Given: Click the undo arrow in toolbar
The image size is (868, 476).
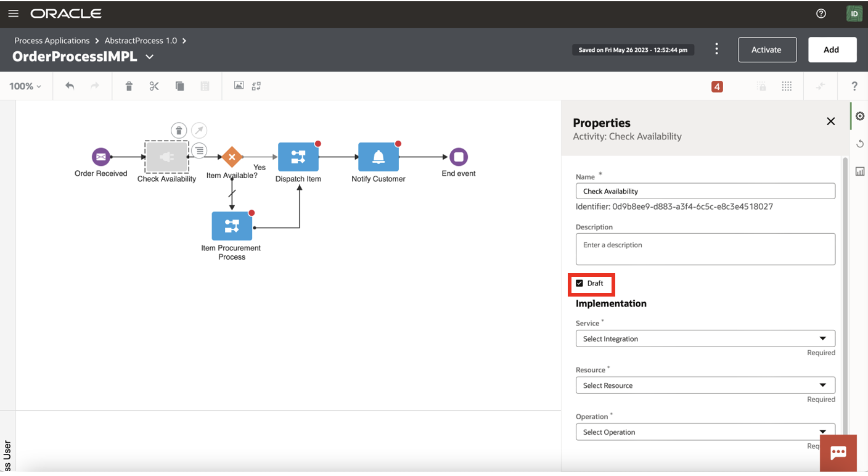Looking at the screenshot, I should [x=70, y=86].
